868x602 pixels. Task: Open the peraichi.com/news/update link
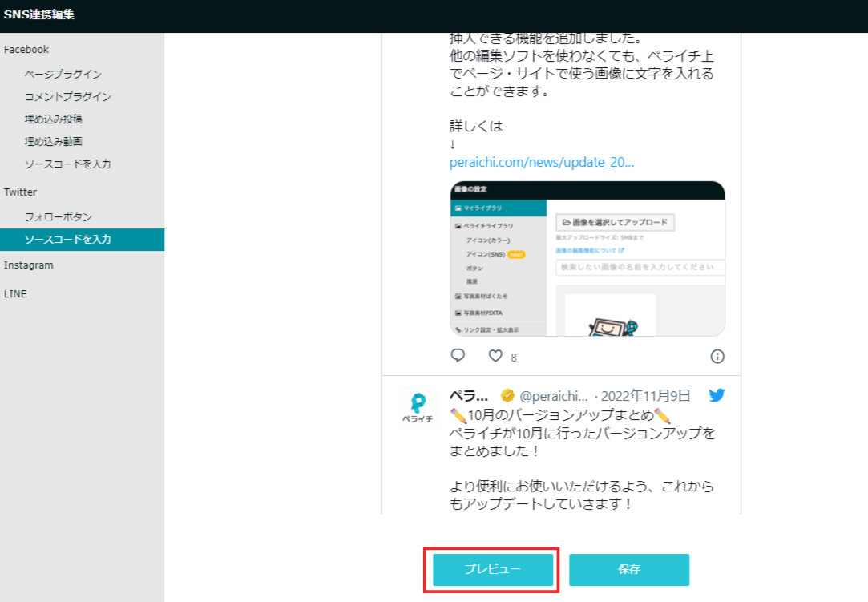click(541, 162)
